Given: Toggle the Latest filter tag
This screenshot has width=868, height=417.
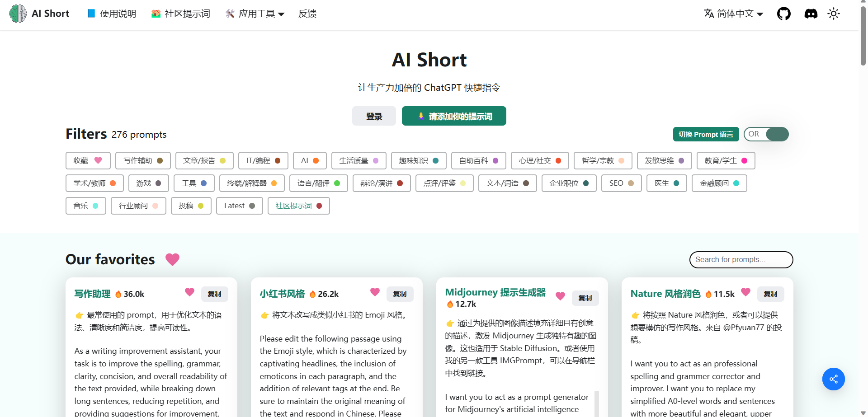Looking at the screenshot, I should point(240,206).
